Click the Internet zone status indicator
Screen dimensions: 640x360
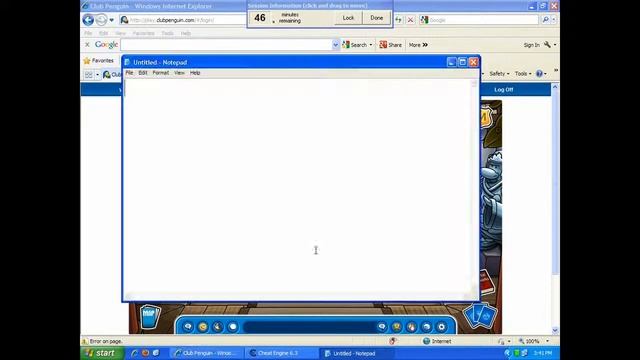437,341
